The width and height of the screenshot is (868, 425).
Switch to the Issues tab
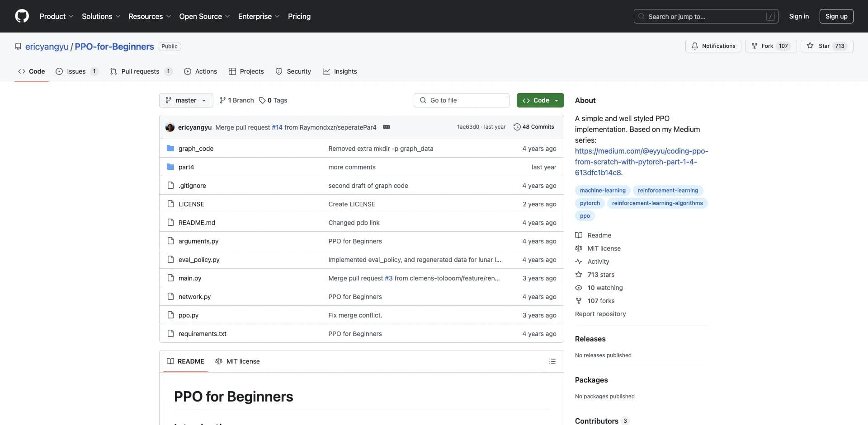tap(76, 71)
